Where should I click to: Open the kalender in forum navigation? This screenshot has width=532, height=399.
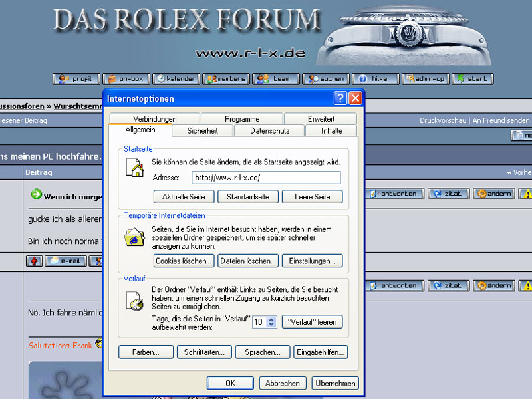tap(176, 79)
